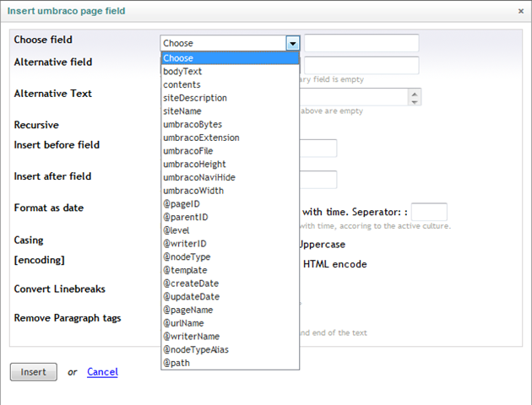The width and height of the screenshot is (532, 405).
Task: Click the Uppercase casing label
Action: [323, 245]
